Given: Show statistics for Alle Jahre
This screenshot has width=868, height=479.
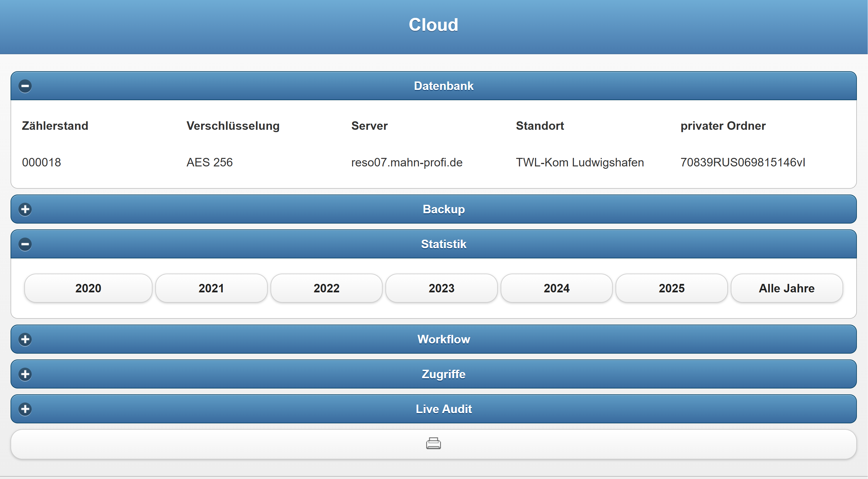Looking at the screenshot, I should click(787, 288).
